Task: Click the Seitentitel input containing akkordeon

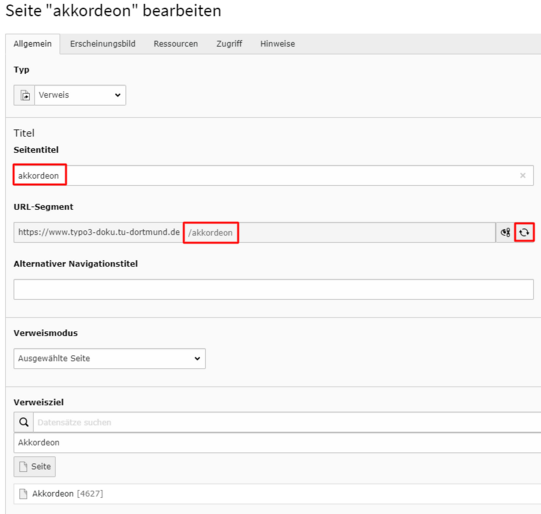Action: coord(274,176)
